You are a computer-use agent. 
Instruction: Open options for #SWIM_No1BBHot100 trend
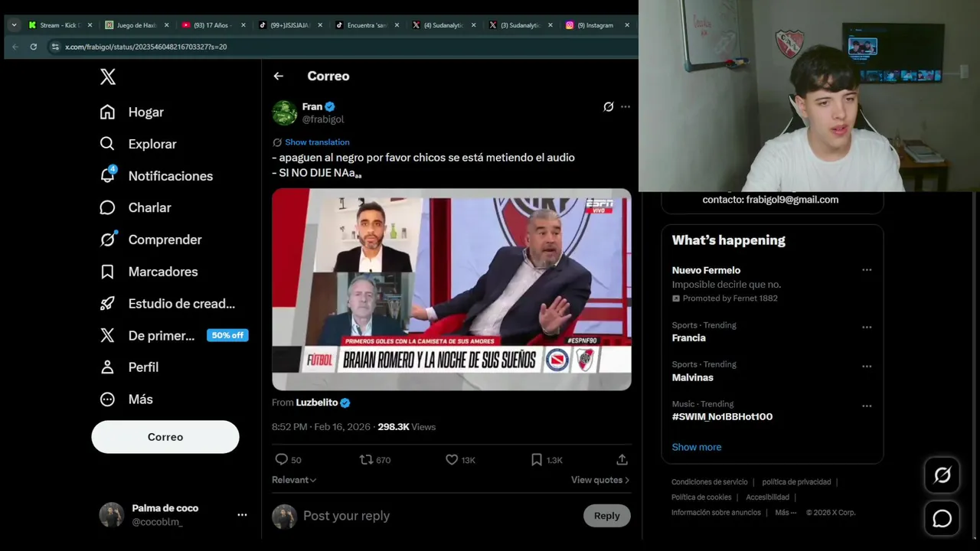click(867, 406)
